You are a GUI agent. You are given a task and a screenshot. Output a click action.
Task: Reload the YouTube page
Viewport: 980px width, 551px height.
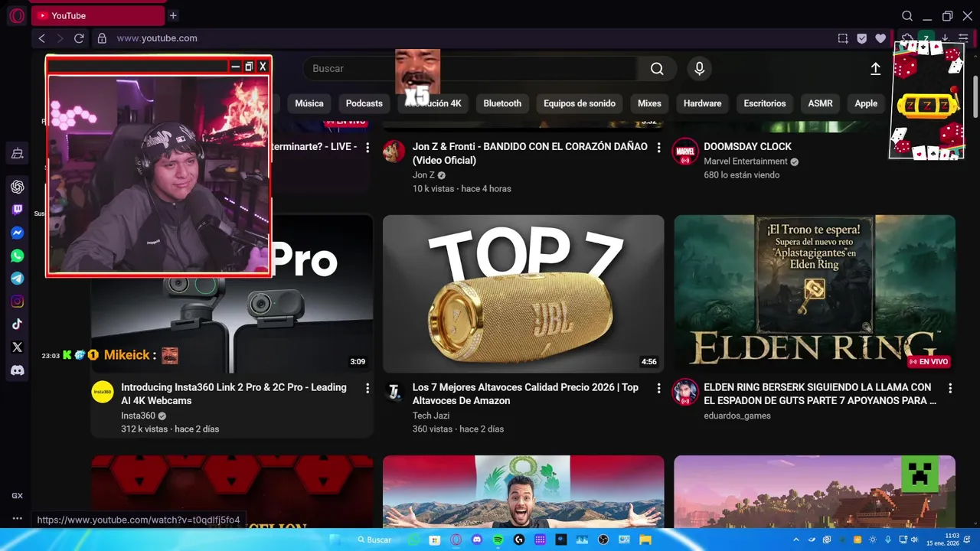point(79,38)
